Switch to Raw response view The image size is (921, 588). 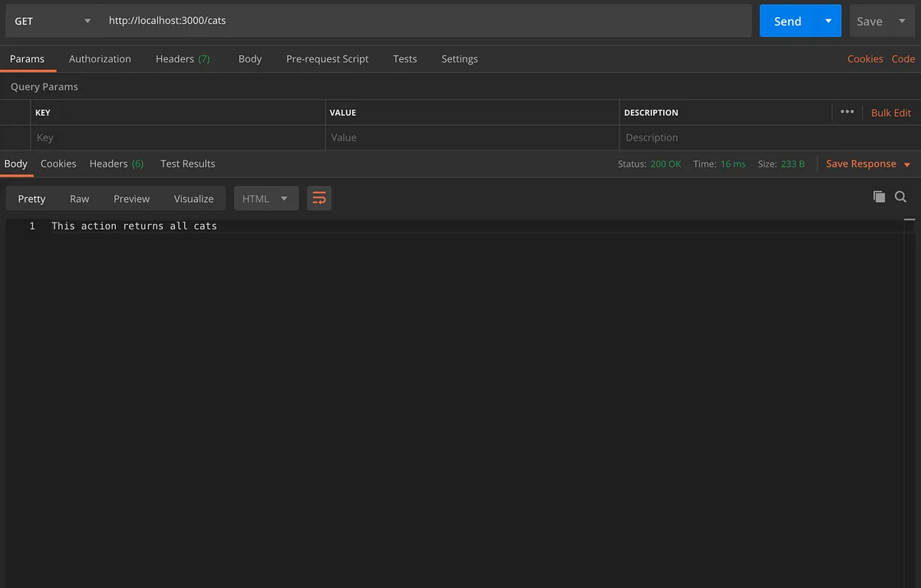[80, 199]
